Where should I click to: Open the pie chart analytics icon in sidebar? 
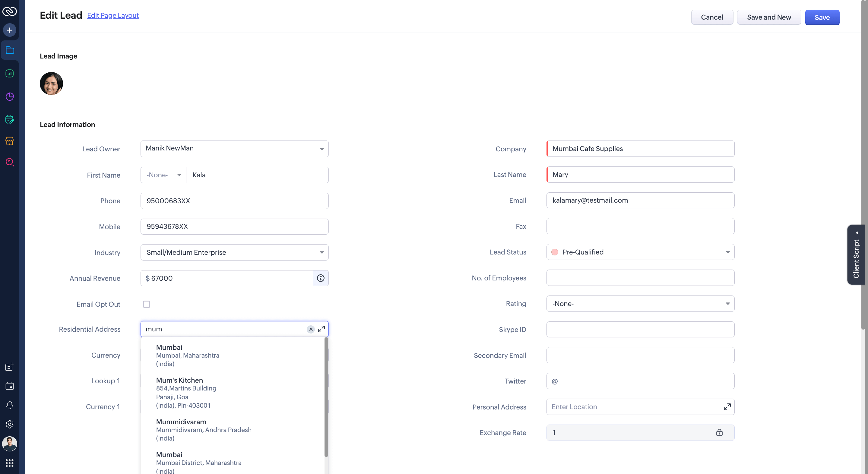click(10, 97)
